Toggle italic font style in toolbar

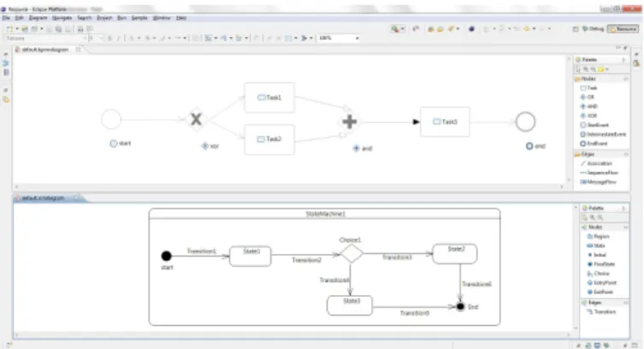119,38
